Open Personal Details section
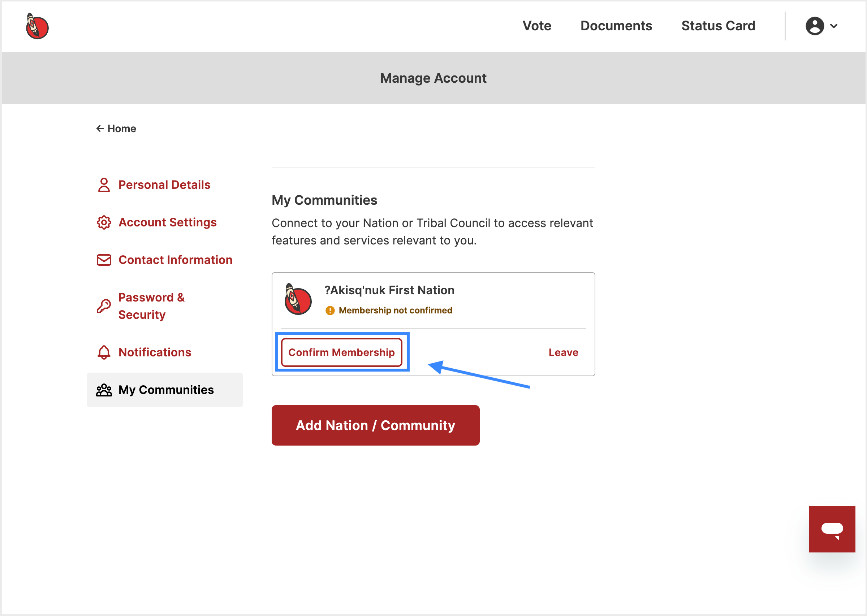Image resolution: width=867 pixels, height=616 pixels. pyautogui.click(x=164, y=185)
